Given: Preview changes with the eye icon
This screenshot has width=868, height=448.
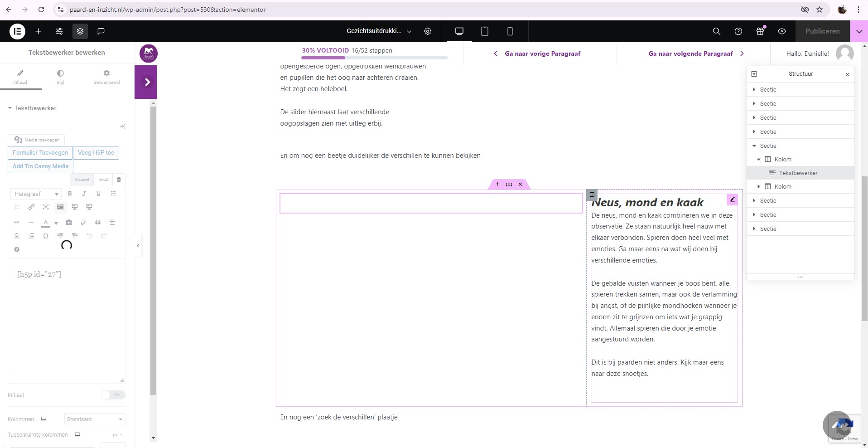Looking at the screenshot, I should click(782, 31).
